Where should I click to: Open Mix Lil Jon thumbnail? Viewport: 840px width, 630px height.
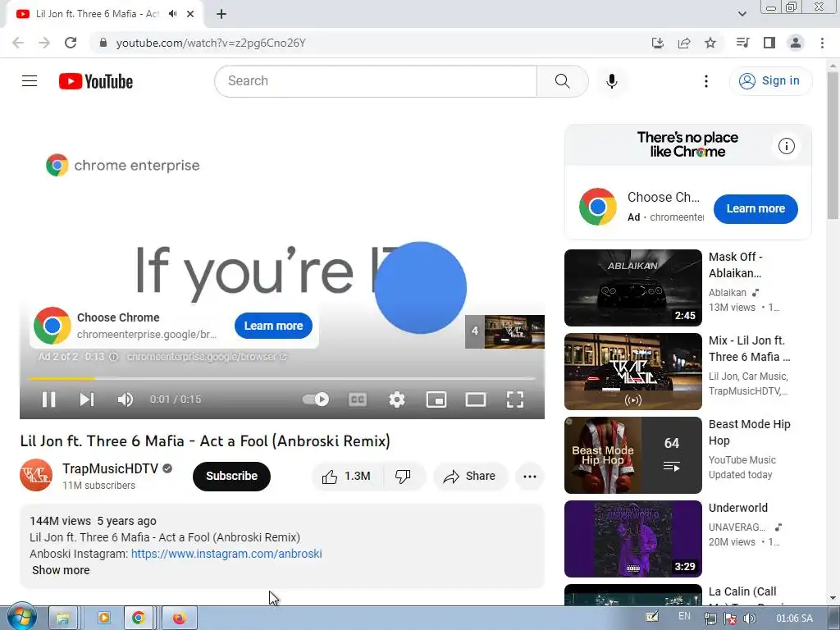(x=632, y=372)
